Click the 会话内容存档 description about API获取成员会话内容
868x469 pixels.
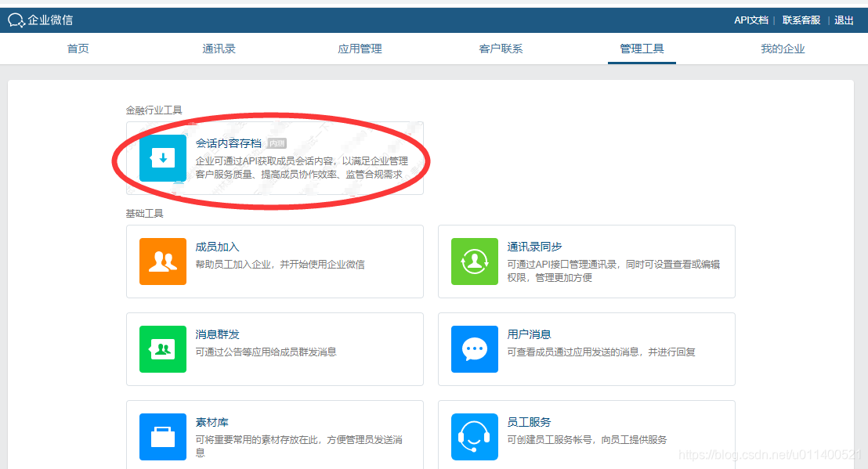pyautogui.click(x=302, y=168)
